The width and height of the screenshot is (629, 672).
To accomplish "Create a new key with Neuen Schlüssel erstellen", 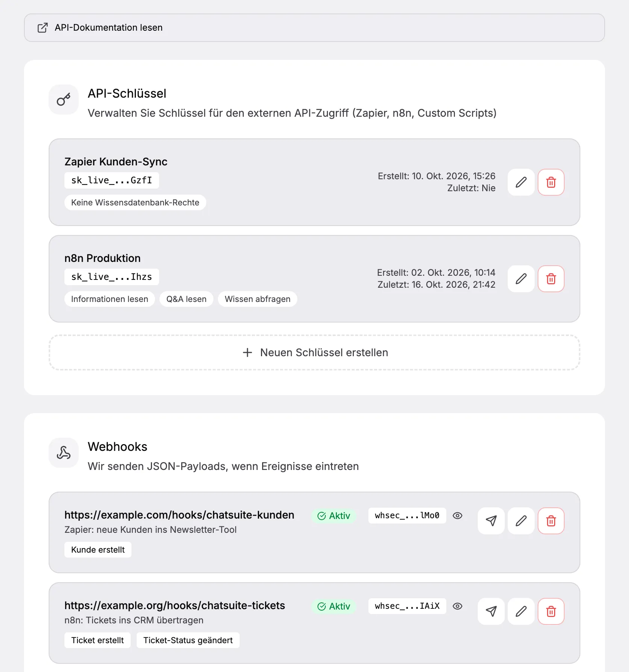I will (314, 352).
